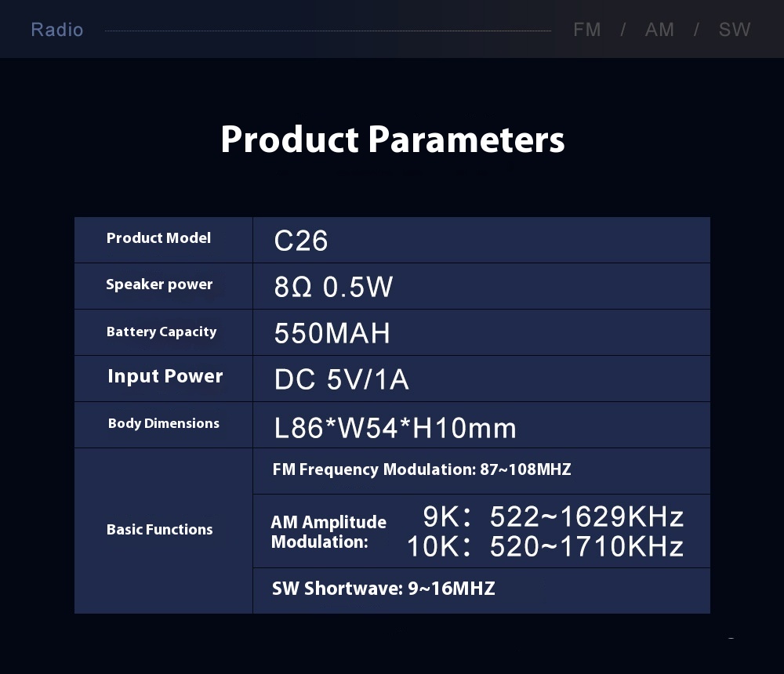This screenshot has height=674, width=784.
Task: Click the 550MAH battery value
Action: tap(332, 333)
